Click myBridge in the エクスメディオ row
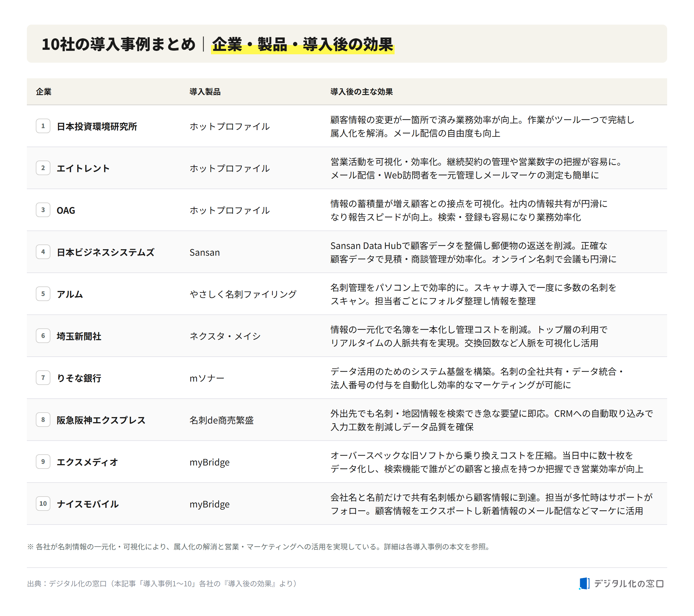This screenshot has height=616, width=694. tap(210, 462)
